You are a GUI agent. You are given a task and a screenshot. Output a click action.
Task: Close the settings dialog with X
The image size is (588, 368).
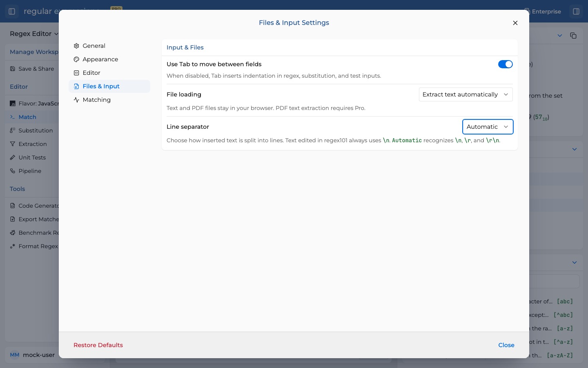[515, 23]
